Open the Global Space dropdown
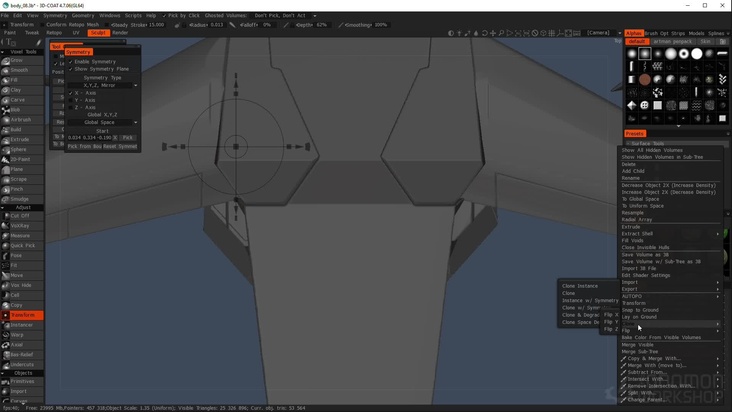This screenshot has height=412, width=732. (103, 122)
